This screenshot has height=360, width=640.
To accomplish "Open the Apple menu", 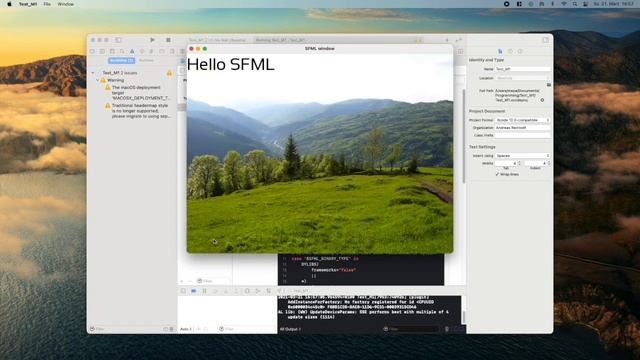I will 9,4.
